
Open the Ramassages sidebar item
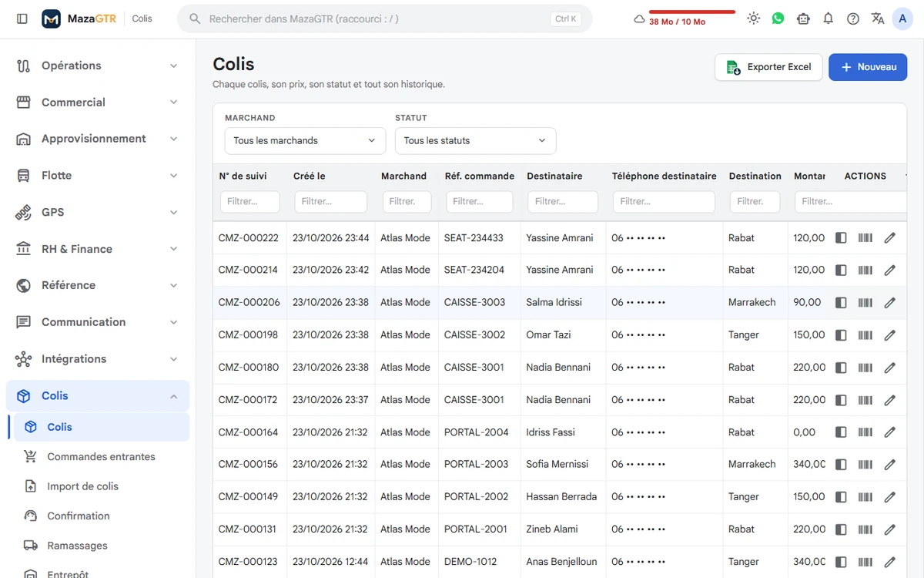pos(102,546)
